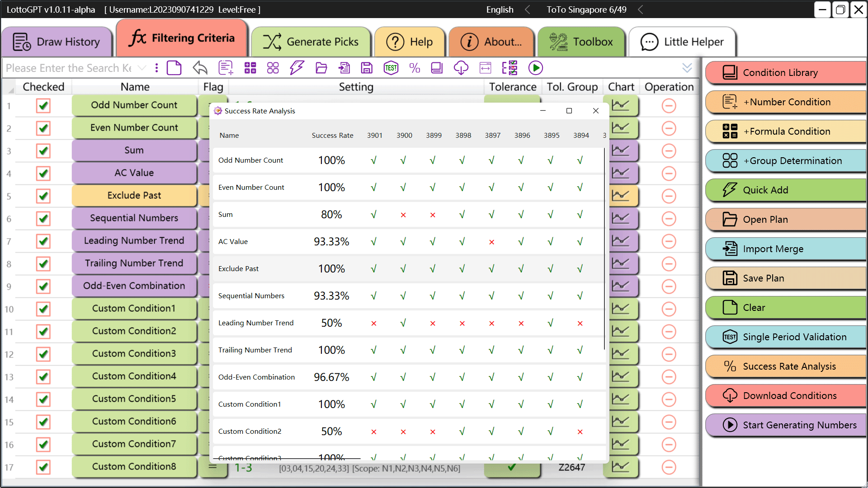Screen dimensions: 868x488
Task: Toggle the Custom Condition8 checkbox
Action: point(43,467)
